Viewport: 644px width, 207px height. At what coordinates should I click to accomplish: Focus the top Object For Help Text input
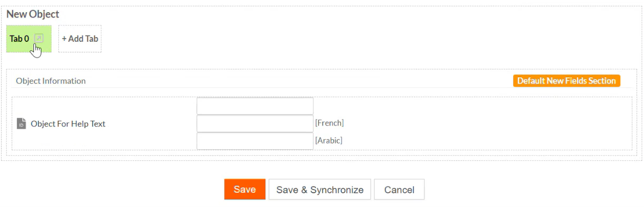coord(255,106)
